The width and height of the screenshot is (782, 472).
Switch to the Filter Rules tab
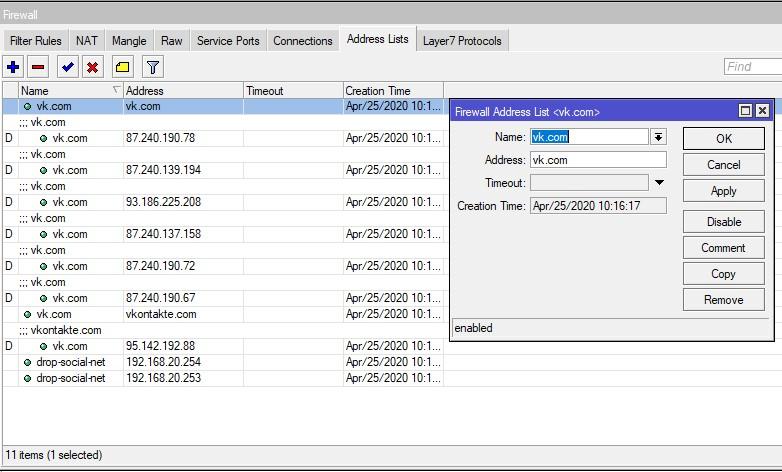(x=35, y=41)
